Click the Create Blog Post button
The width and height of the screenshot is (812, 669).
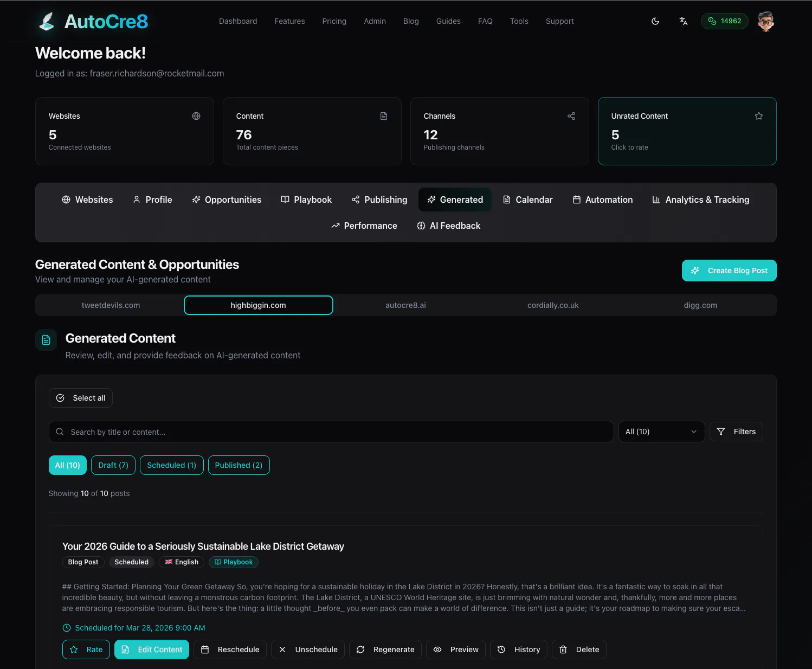point(729,271)
